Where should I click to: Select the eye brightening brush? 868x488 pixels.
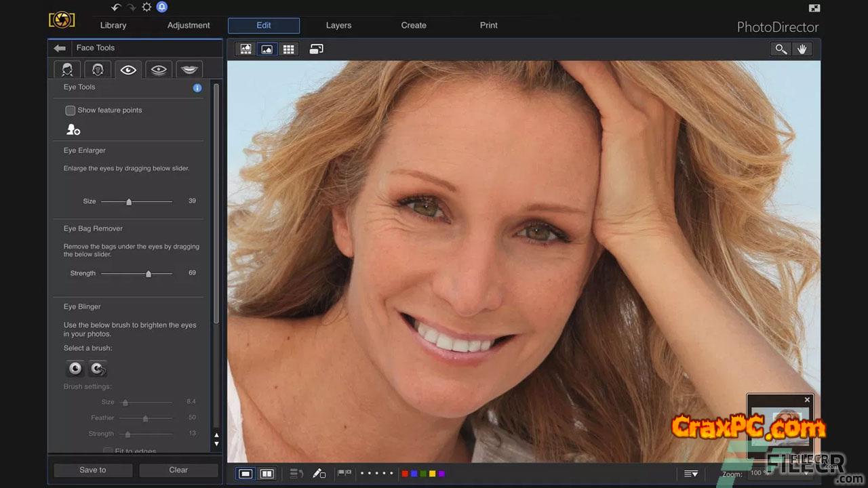(75, 368)
